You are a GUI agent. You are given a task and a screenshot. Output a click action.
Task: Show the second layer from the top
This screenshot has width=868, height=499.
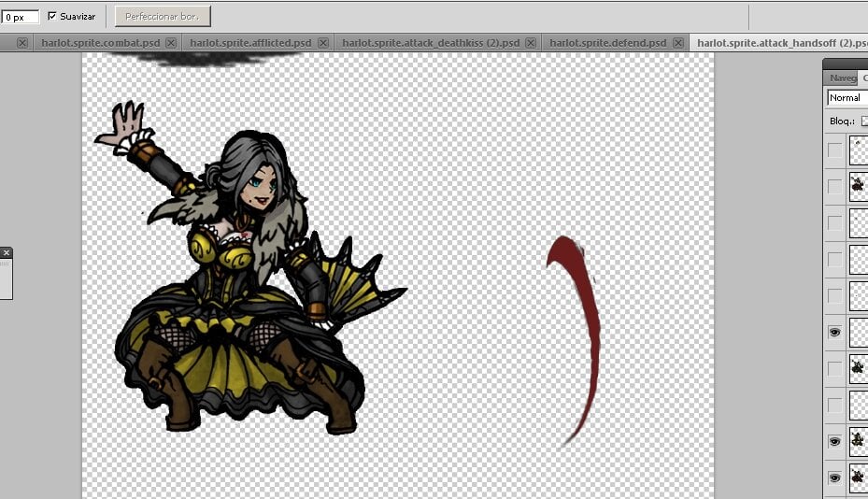[x=834, y=186]
